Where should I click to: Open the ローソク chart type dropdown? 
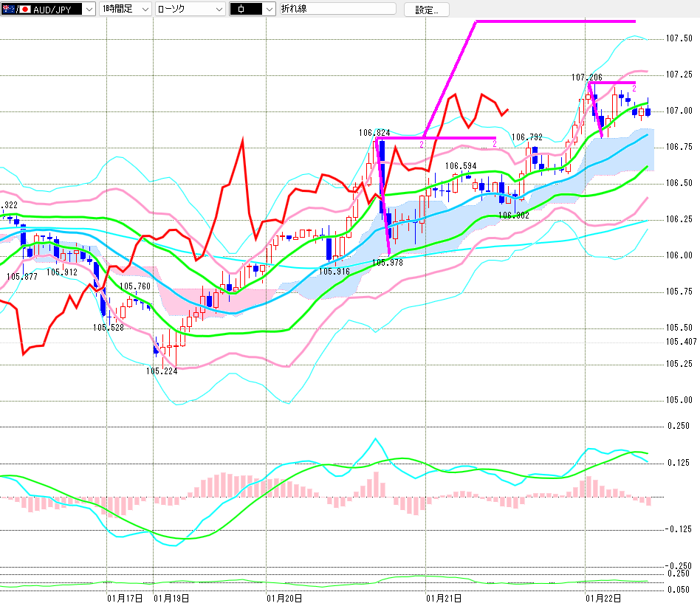[218, 10]
